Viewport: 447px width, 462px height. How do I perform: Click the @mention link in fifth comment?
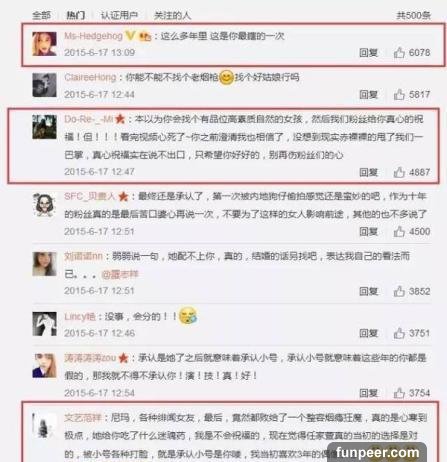pyautogui.click(x=120, y=274)
